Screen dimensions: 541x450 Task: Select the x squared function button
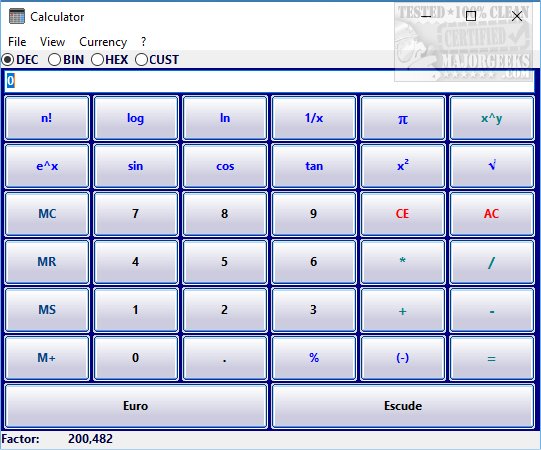403,166
